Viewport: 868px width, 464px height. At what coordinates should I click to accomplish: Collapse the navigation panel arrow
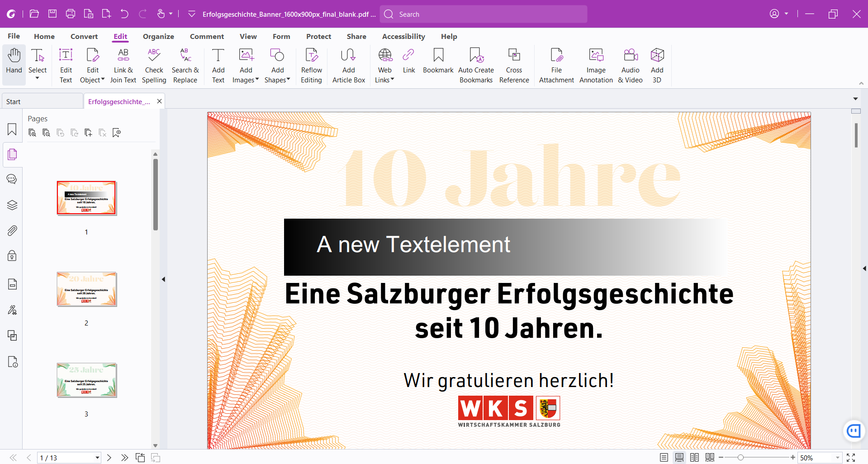click(163, 279)
